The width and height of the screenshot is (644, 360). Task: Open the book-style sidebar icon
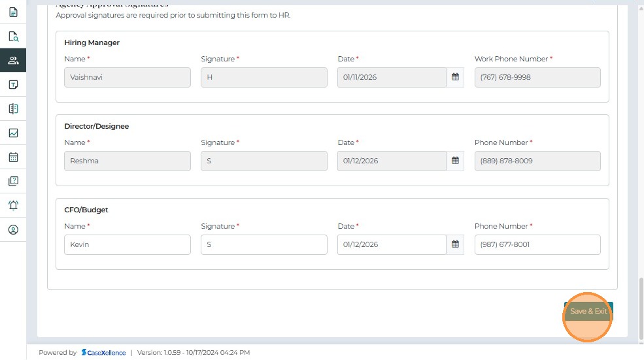13,109
